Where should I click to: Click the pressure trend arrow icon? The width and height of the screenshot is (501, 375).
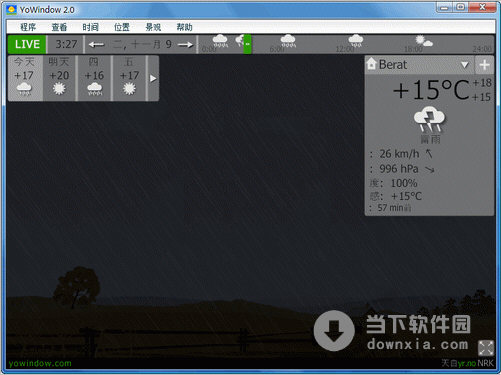pos(430,170)
